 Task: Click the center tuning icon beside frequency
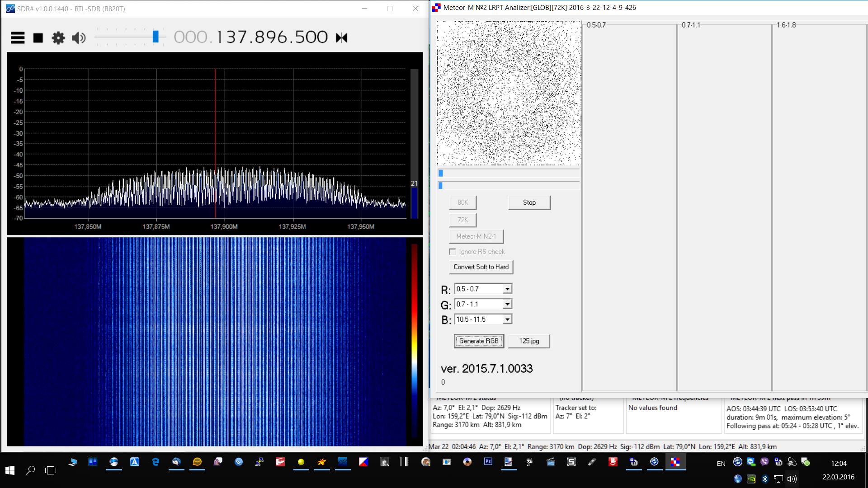(341, 38)
